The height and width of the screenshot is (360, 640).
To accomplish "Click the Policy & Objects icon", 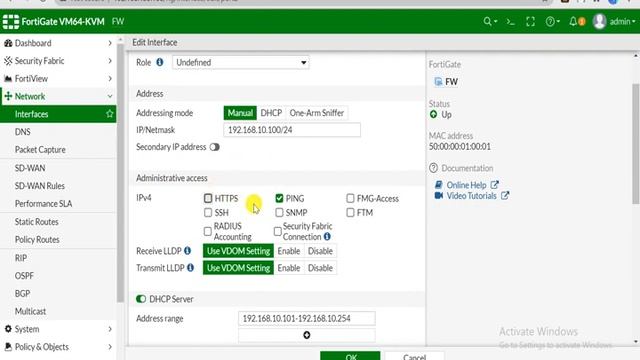I will tap(8, 347).
